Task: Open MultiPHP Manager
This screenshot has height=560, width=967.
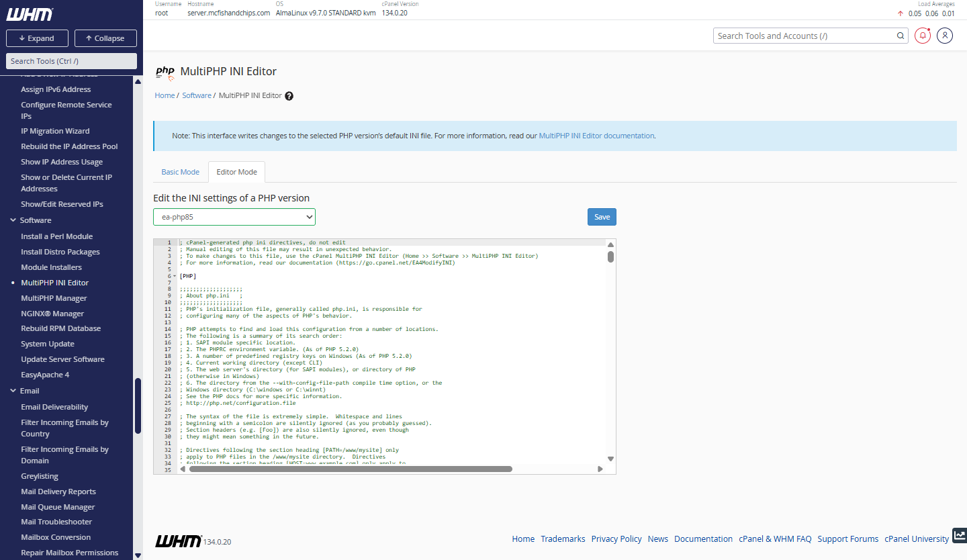Action: point(54,298)
